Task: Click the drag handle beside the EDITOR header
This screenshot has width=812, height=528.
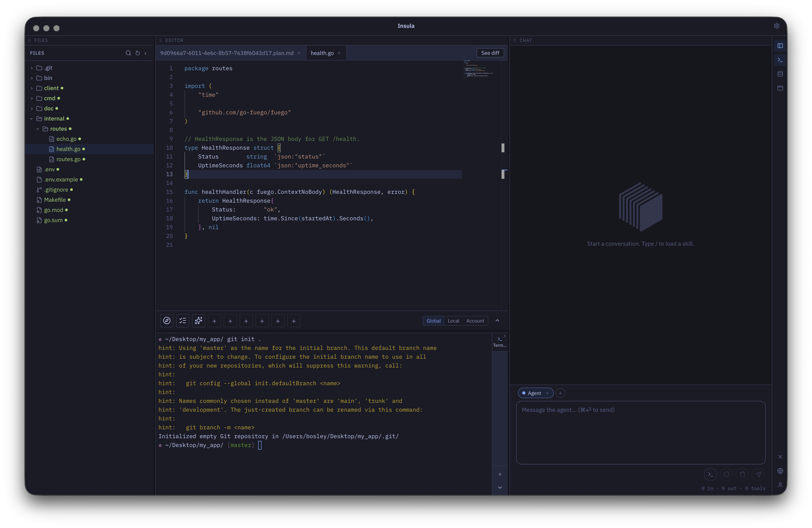Action: tap(160, 40)
